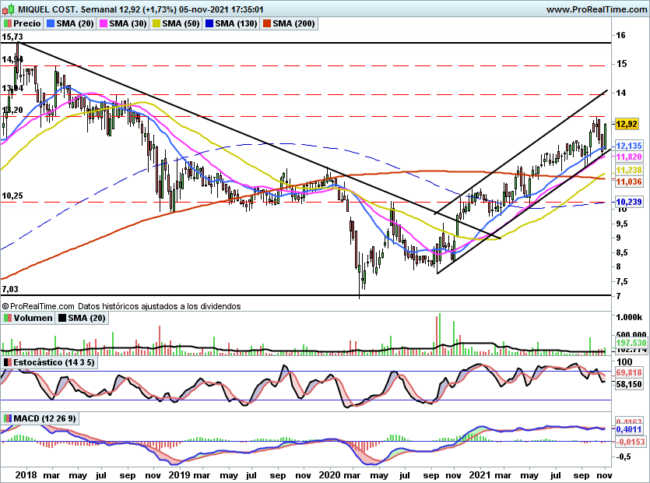This screenshot has width=650, height=483.
Task: Click the Estocástico indicator icon
Action: [x=8, y=362]
